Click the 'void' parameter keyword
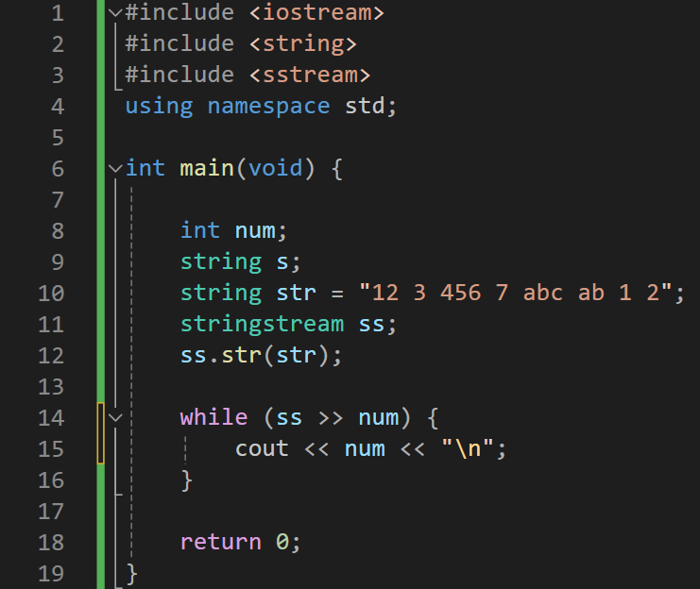700x589 pixels. [276, 168]
